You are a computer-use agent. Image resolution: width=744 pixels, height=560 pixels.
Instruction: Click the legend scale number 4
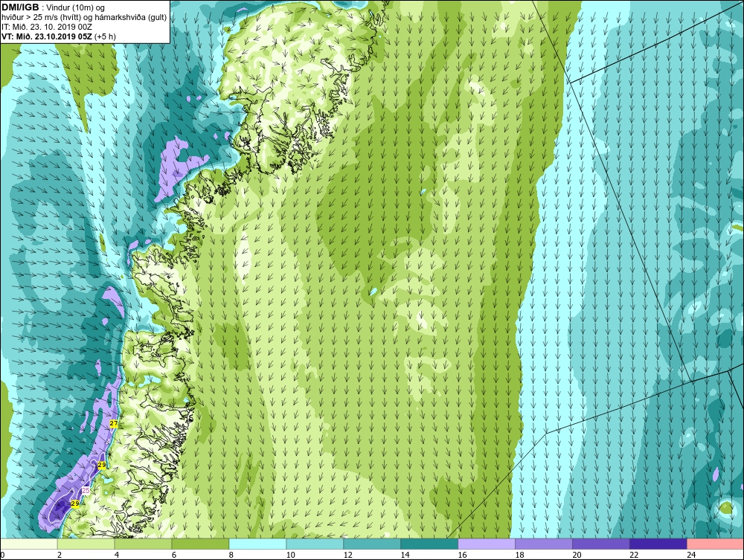(117, 555)
